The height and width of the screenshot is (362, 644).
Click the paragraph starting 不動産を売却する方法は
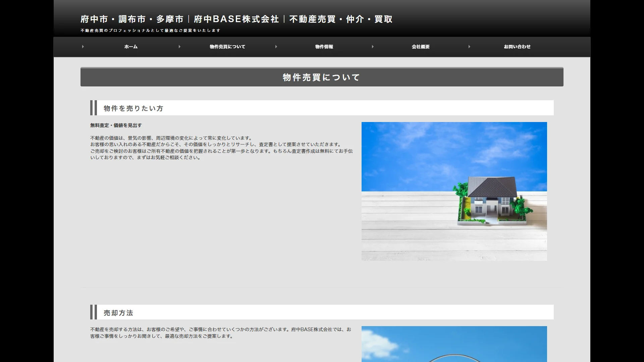click(221, 333)
